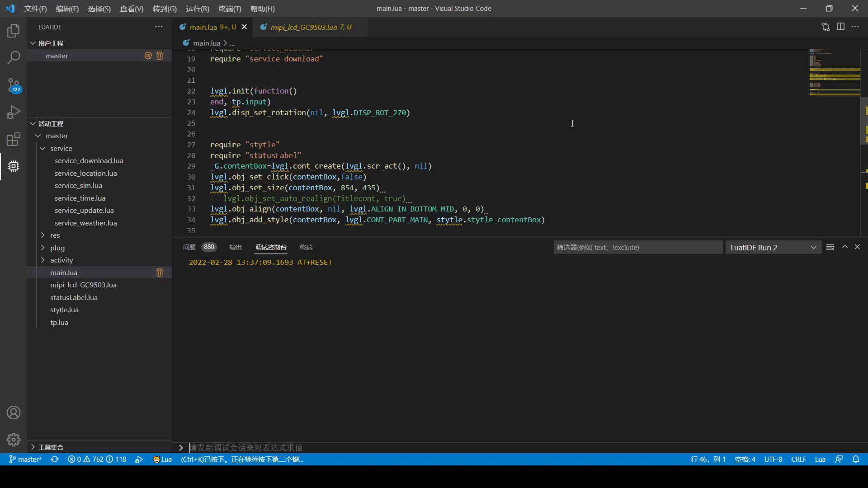The height and width of the screenshot is (488, 868).
Task: Open service_weather.lua in tree
Action: click(x=86, y=223)
